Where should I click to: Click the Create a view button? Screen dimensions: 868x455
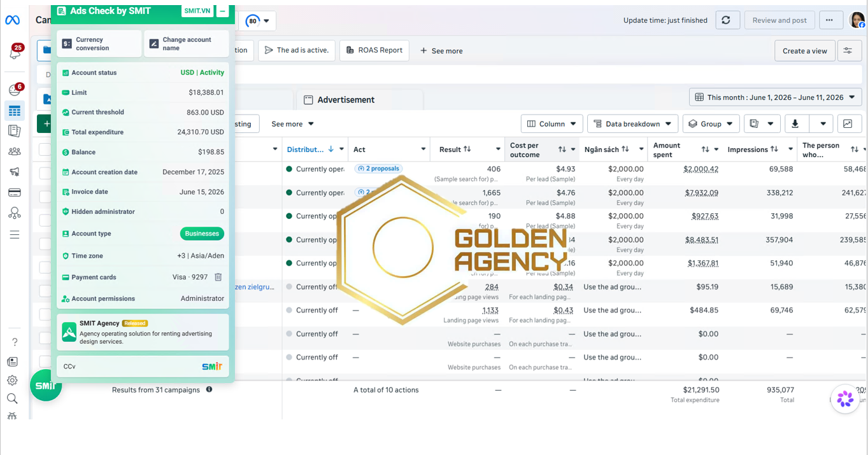click(805, 51)
